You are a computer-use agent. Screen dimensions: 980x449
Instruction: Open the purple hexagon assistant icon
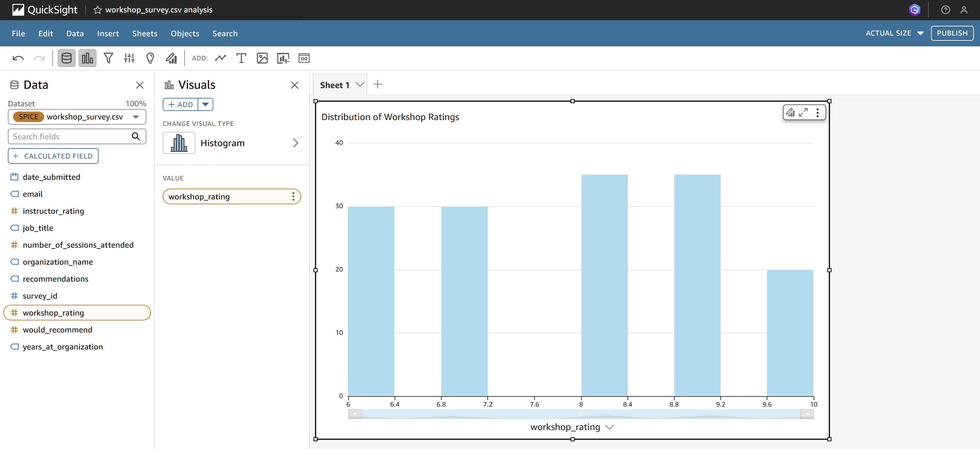click(x=914, y=10)
